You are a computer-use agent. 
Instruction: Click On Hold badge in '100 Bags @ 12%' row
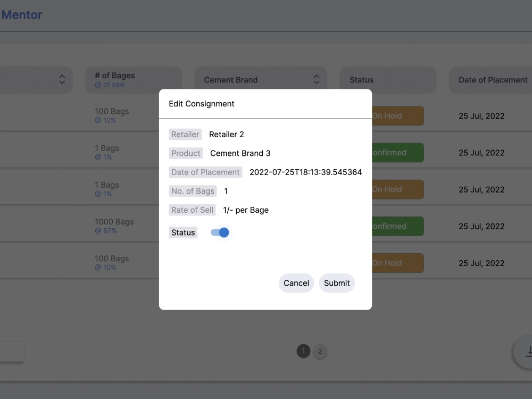[397, 115]
